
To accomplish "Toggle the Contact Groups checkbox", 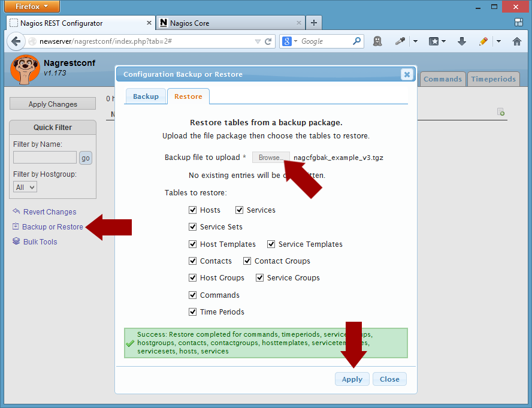I will pyautogui.click(x=247, y=261).
